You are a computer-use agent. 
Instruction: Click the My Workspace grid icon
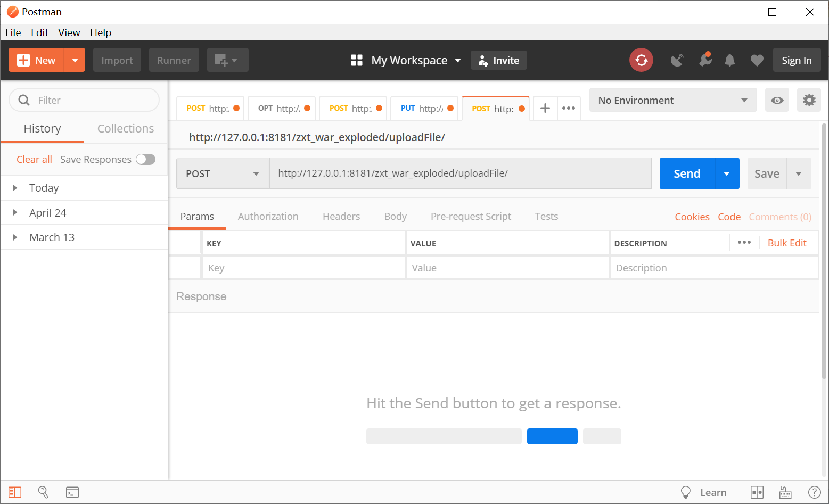[x=357, y=60]
